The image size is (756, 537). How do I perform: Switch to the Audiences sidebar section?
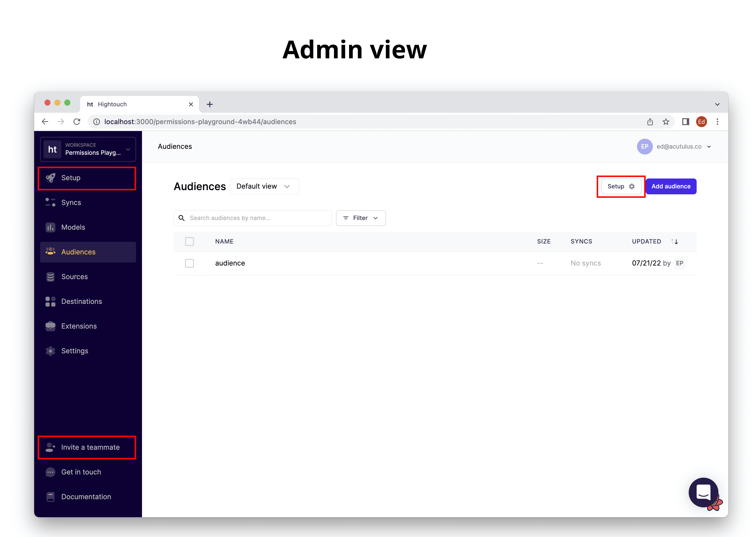click(78, 252)
